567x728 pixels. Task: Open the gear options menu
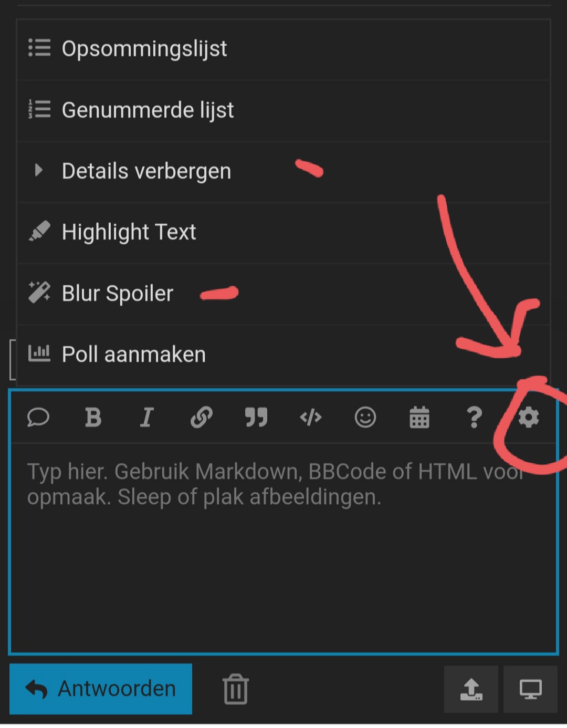pos(529,418)
